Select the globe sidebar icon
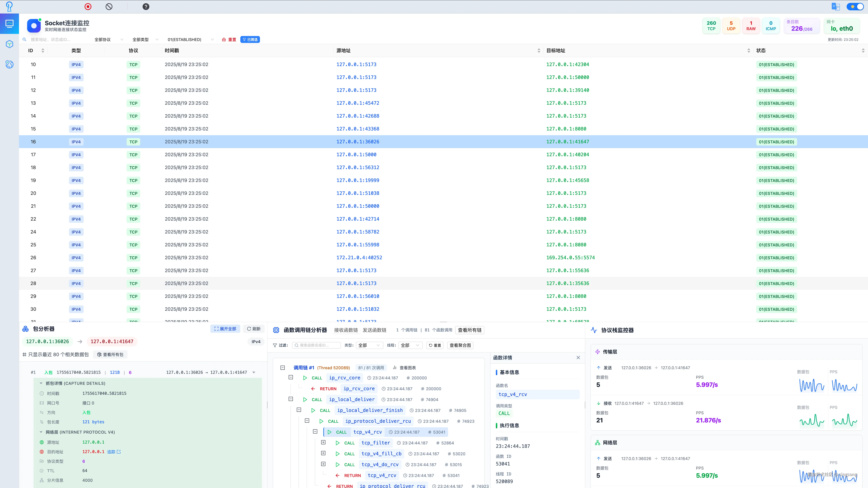 click(9, 64)
